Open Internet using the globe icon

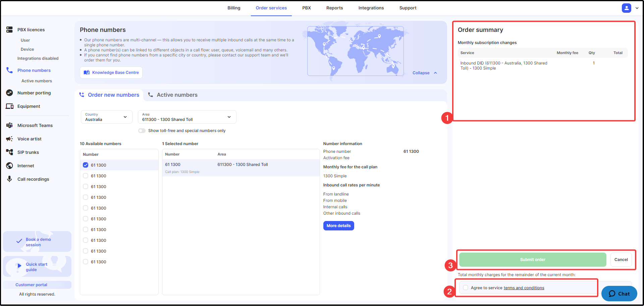click(9, 166)
